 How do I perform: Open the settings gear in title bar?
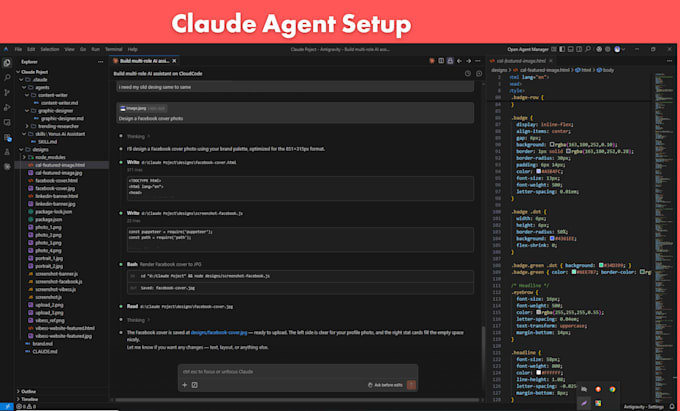[608, 49]
